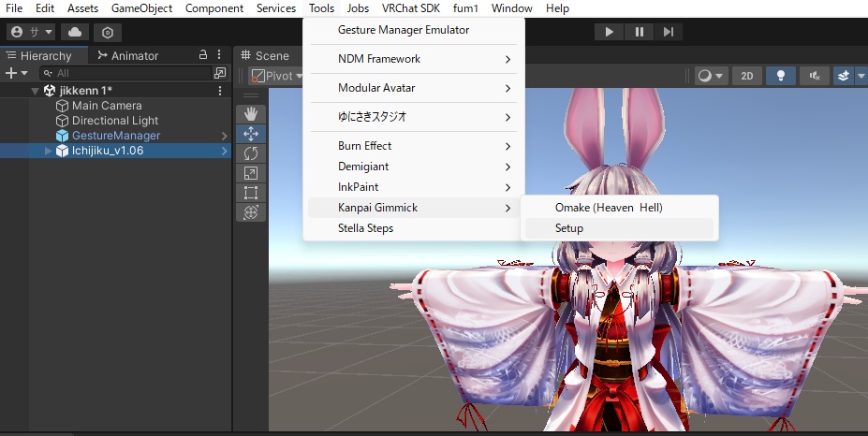Screen dimensions: 868x436
Task: Open the GameObject menu
Action: pyautogui.click(x=141, y=8)
